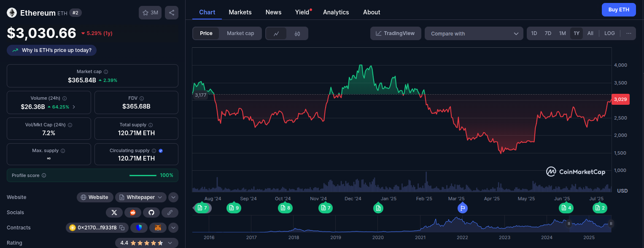Open the Yield tab
The height and width of the screenshot is (248, 644).
[302, 12]
